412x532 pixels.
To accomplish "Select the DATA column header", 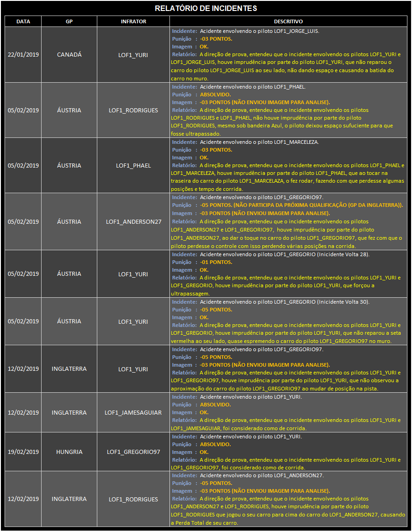I will point(23,21).
